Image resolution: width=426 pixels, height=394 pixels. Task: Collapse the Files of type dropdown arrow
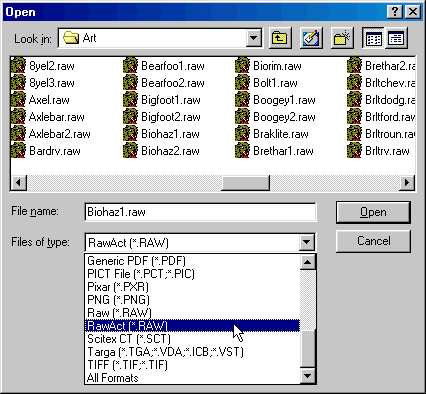click(307, 242)
